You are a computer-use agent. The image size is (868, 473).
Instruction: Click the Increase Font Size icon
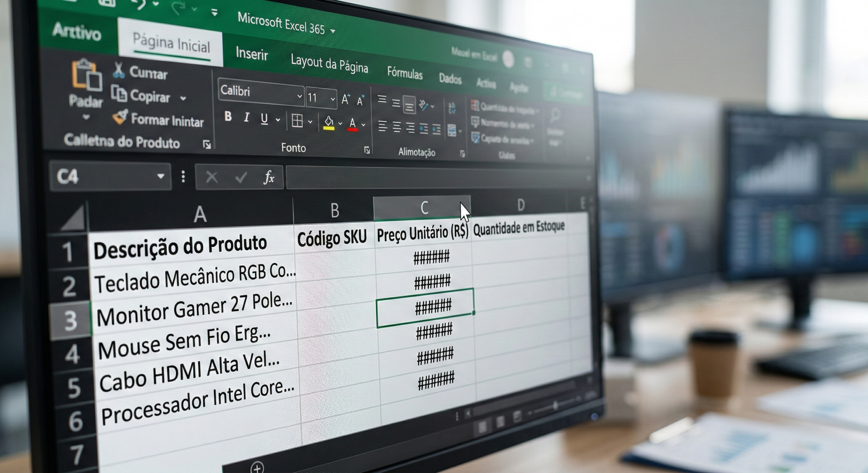click(x=346, y=99)
